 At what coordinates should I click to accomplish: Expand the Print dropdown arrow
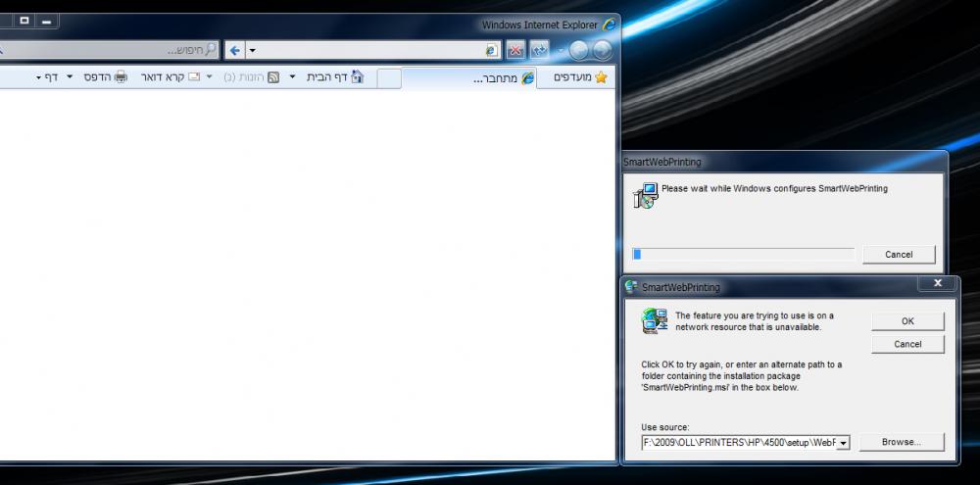point(70,76)
